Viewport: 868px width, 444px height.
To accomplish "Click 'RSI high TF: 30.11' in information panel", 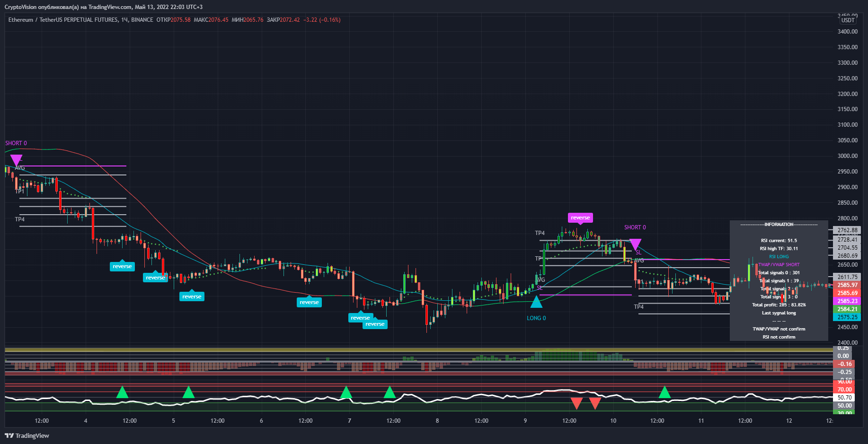I will tap(779, 249).
